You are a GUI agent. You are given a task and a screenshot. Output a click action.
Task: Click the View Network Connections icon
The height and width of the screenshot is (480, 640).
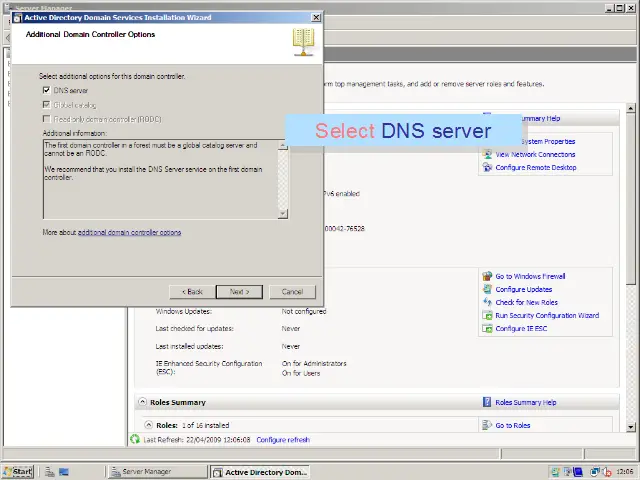[x=487, y=154]
